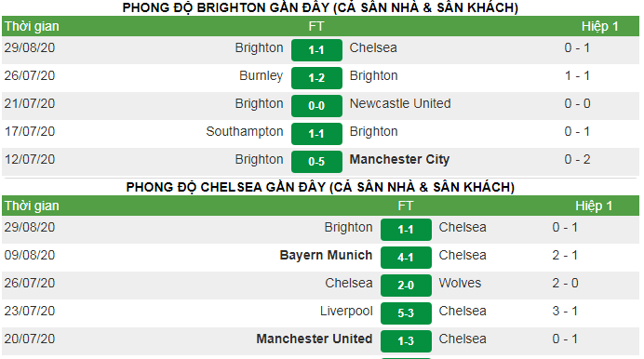Click the Burnley team name
The height and width of the screenshot is (359, 644).
click(262, 75)
